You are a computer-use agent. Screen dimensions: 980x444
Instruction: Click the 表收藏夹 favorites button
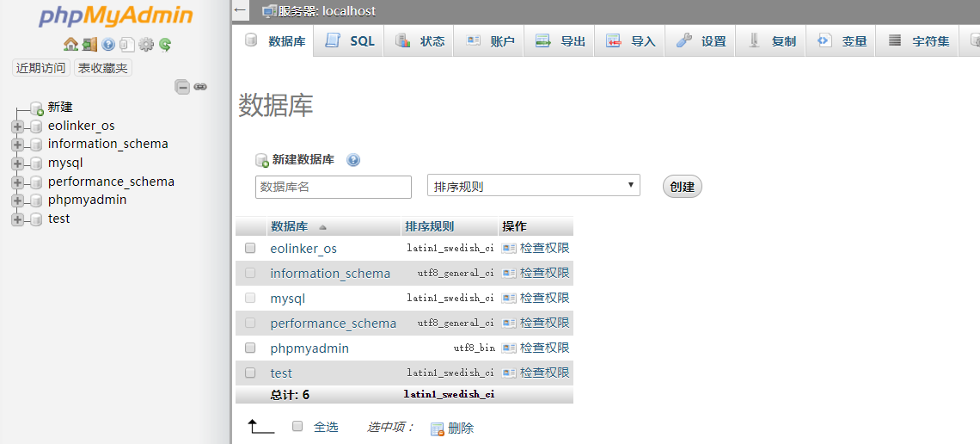(x=103, y=68)
